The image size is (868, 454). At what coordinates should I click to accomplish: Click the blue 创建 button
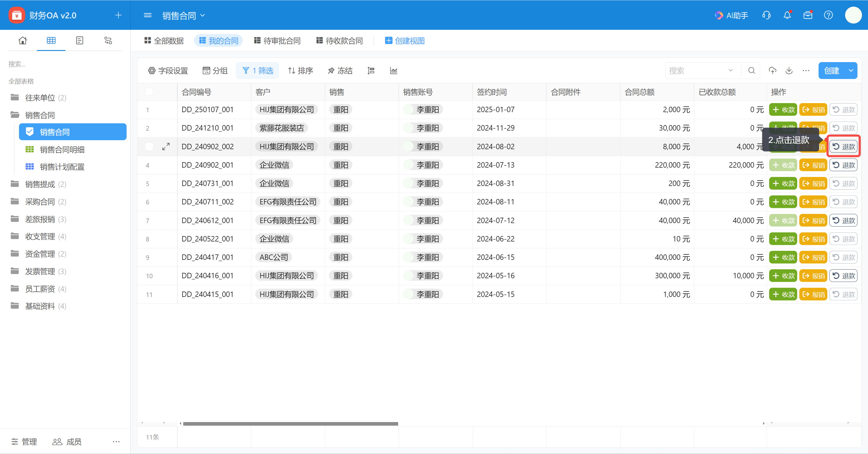tap(832, 71)
